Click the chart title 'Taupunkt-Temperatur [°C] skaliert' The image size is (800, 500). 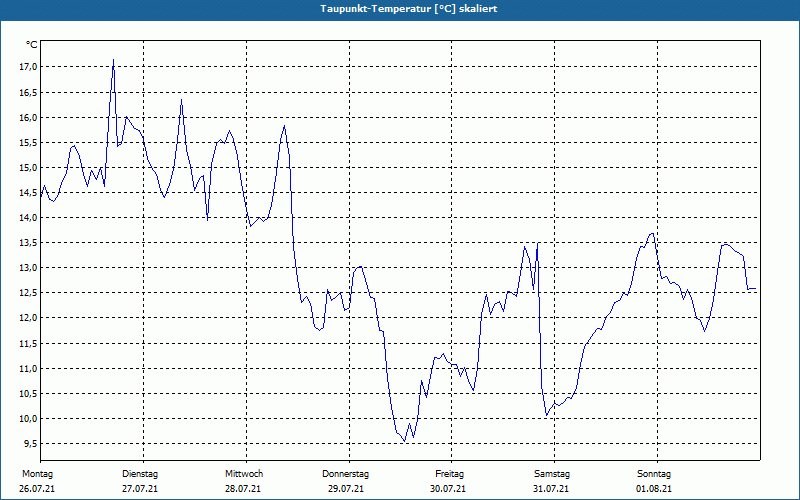(409, 9)
